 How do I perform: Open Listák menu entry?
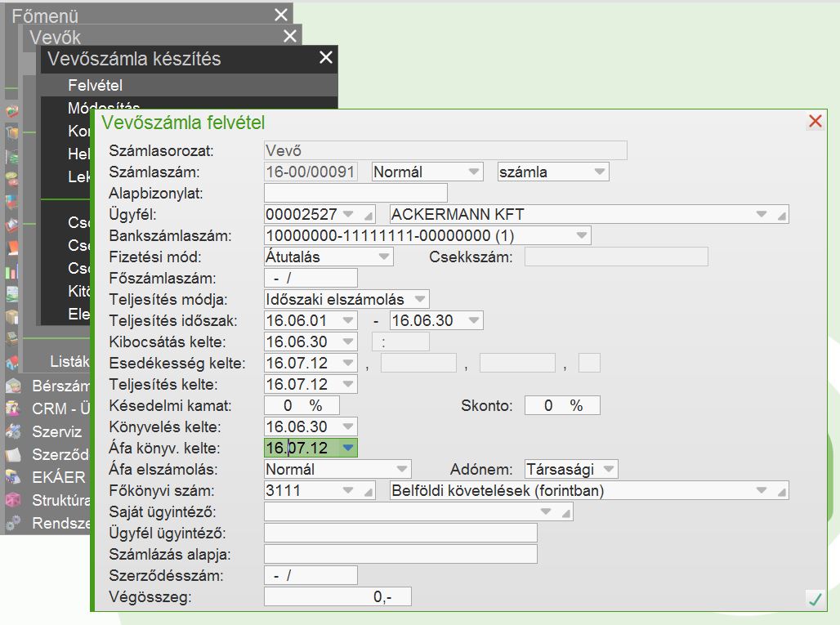(69, 361)
